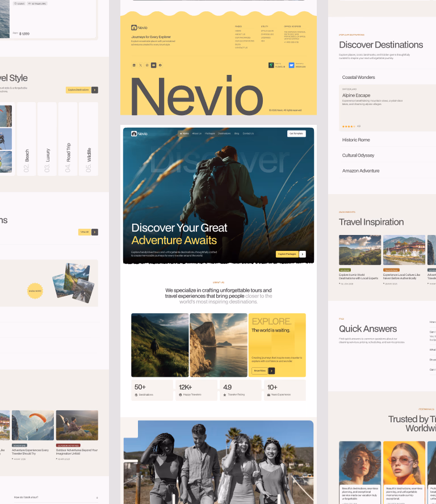Open the LinkedIn social icon in footer
This screenshot has width=436, height=504.
pos(134,65)
